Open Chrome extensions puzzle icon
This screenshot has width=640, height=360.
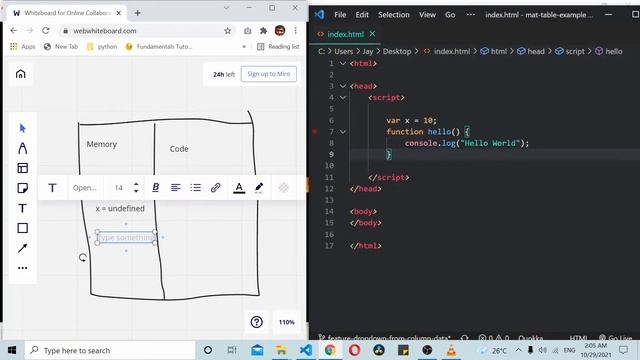(x=263, y=31)
